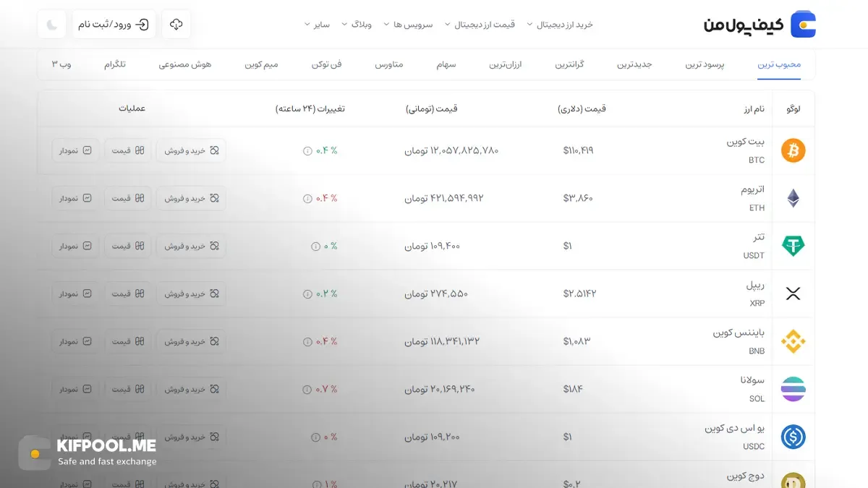Viewport: 868px width, 488px height.
Task: Click the کیف پول من logo
Action: point(759,25)
